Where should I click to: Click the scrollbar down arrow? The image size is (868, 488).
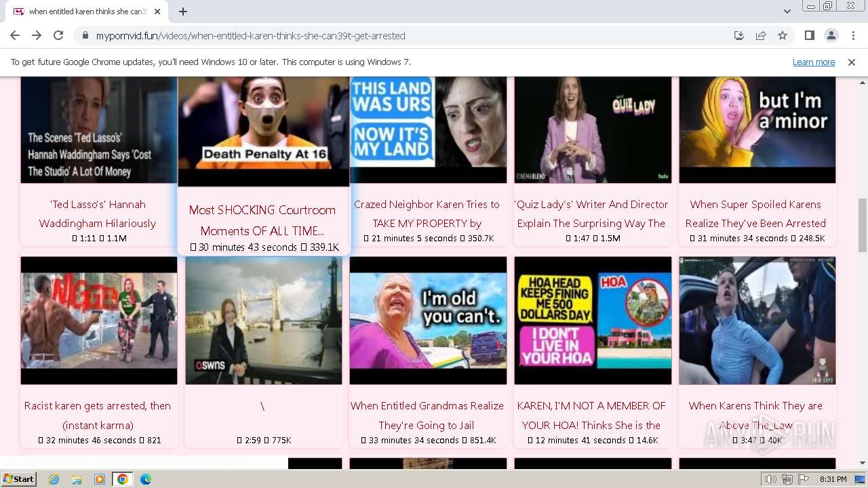[x=863, y=463]
